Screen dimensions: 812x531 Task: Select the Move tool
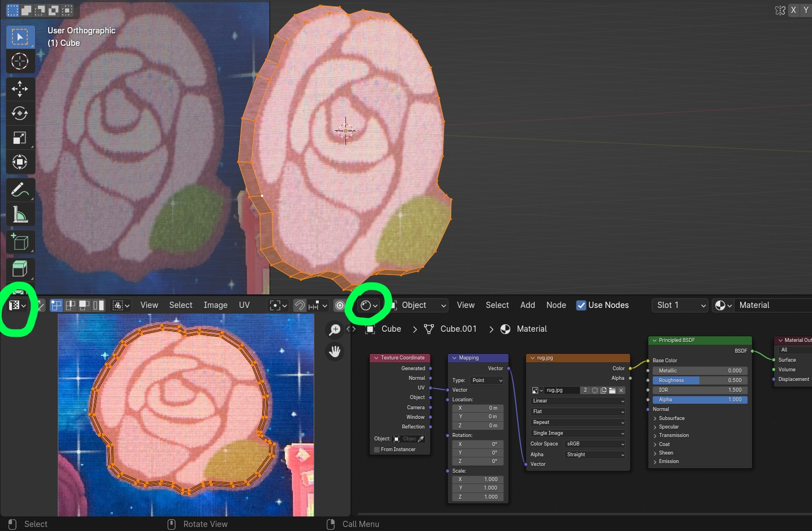click(20, 88)
